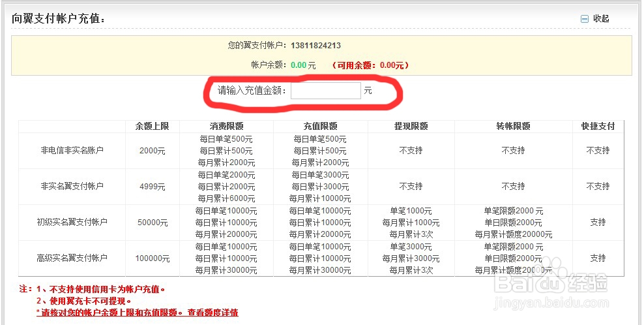Select the account number 13811824213
The image size is (644, 325).
[316, 45]
